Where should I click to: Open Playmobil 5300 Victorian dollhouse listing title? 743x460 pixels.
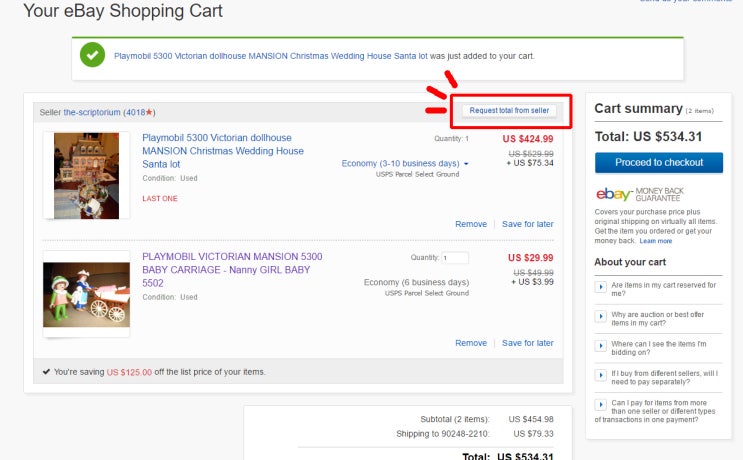222,150
